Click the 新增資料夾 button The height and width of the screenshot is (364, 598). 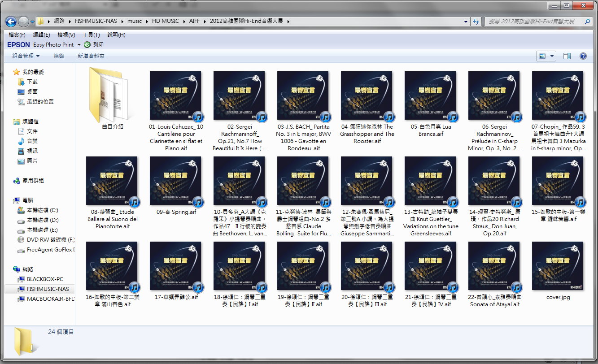[x=91, y=56]
